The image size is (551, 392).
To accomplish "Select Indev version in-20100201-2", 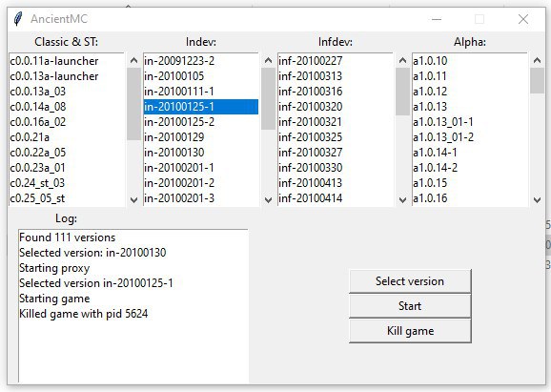I will 201,183.
